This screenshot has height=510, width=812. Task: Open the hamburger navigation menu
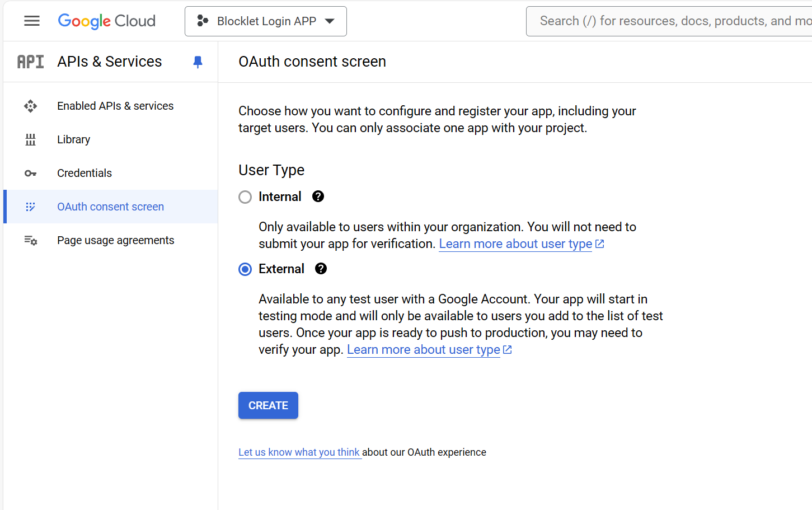click(x=32, y=21)
